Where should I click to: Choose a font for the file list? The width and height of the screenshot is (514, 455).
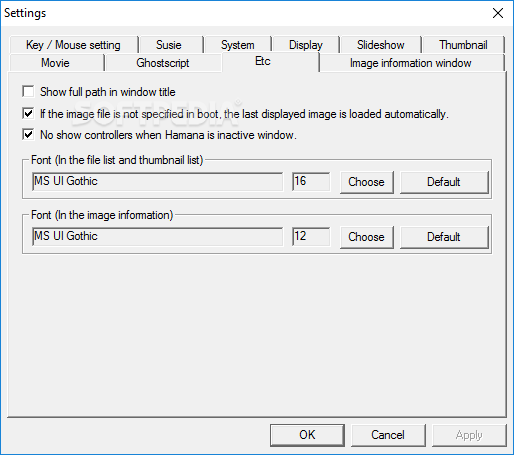[367, 182]
